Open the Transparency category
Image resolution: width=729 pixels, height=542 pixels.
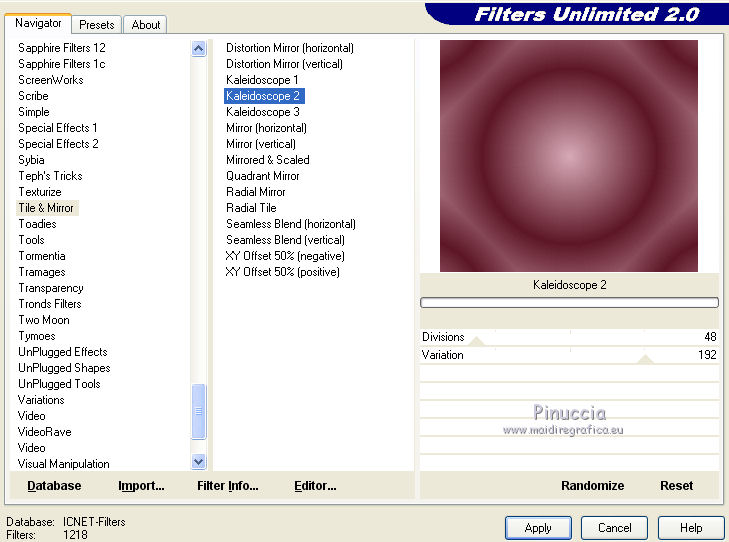click(51, 288)
